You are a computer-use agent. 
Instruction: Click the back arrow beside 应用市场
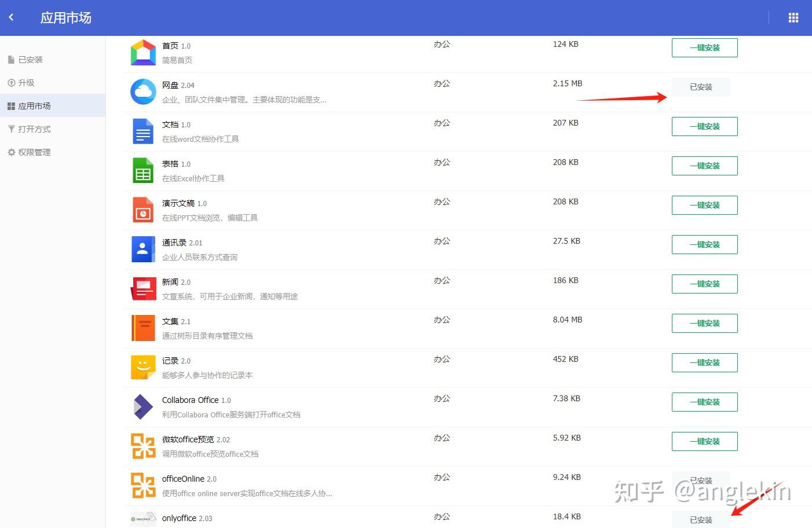[12, 17]
